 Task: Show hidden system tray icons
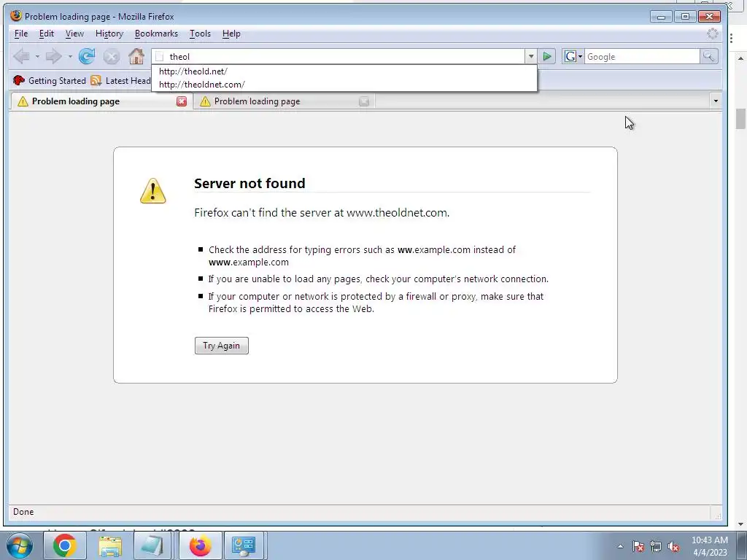(620, 546)
